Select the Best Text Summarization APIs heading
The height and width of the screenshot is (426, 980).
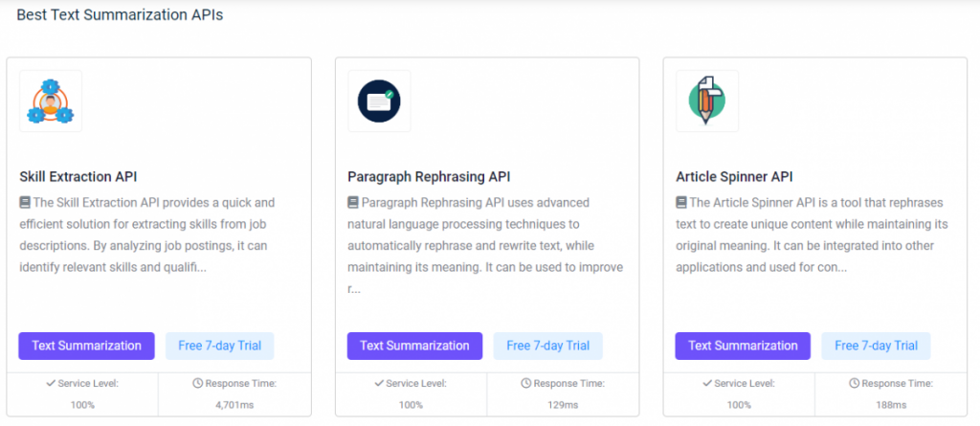tap(120, 15)
